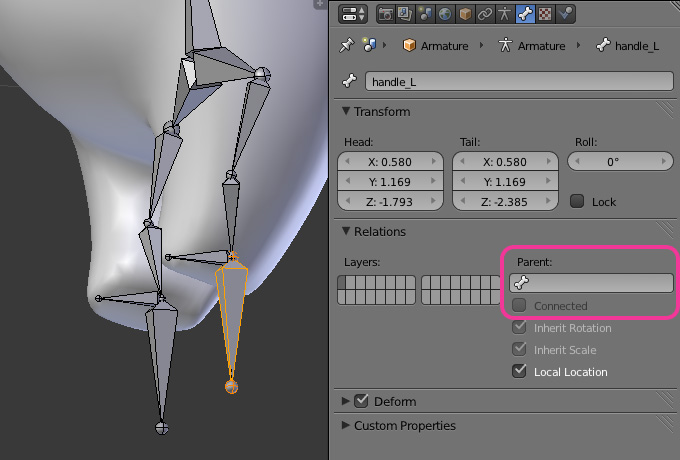The width and height of the screenshot is (680, 460).
Task: Click the handle_L bone breadcrumb
Action: pos(628,46)
